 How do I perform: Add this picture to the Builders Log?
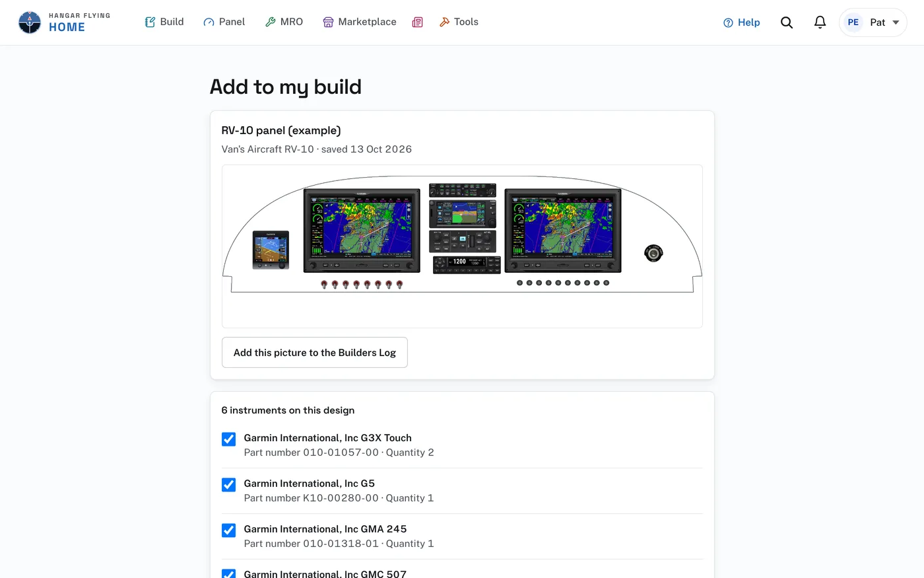[315, 353]
